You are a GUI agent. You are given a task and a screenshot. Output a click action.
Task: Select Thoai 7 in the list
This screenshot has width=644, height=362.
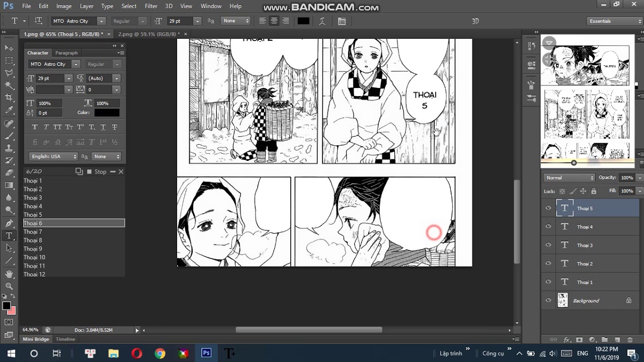click(x=74, y=232)
